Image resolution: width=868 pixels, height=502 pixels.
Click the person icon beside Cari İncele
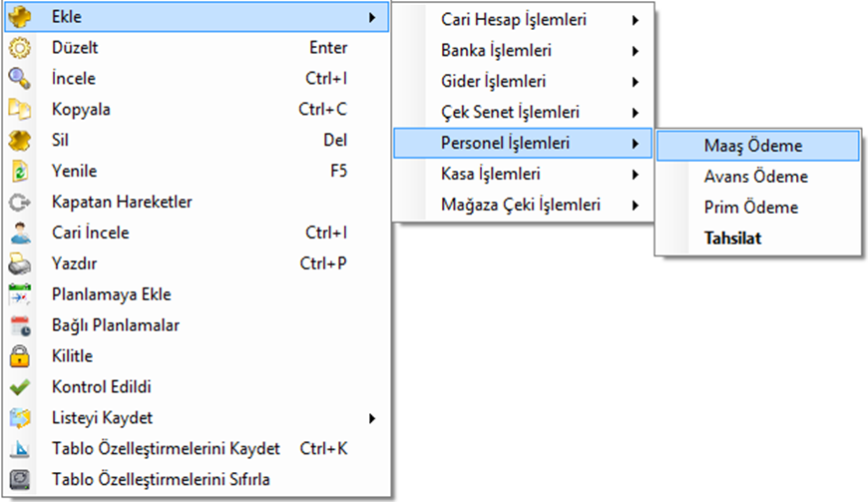(x=20, y=233)
